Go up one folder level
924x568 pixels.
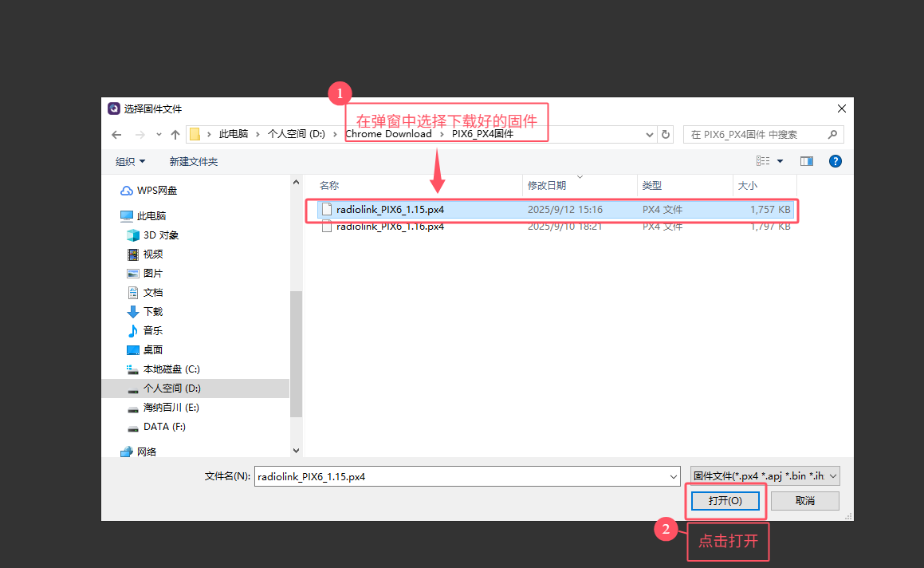(x=175, y=135)
